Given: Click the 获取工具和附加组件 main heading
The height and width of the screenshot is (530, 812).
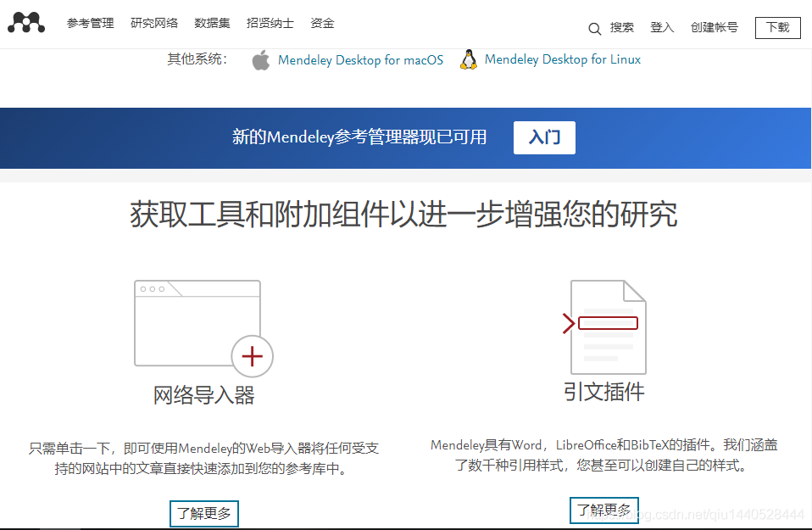Looking at the screenshot, I should point(403,214).
